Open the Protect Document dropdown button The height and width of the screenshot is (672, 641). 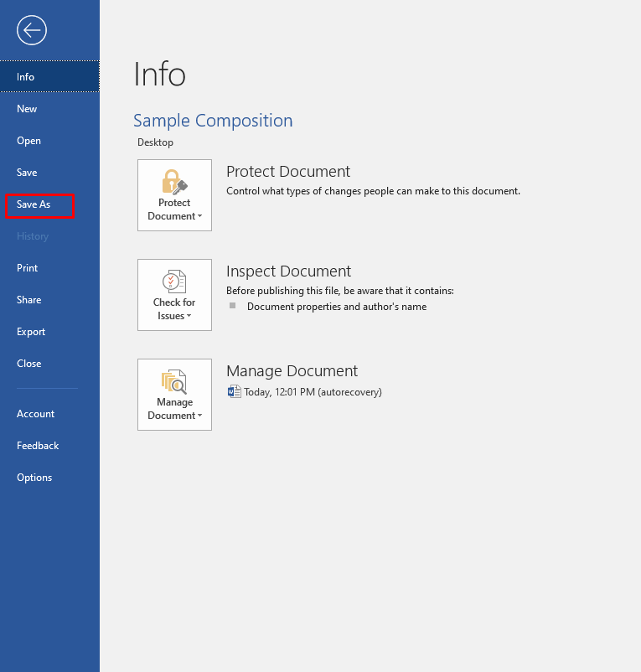tap(174, 195)
